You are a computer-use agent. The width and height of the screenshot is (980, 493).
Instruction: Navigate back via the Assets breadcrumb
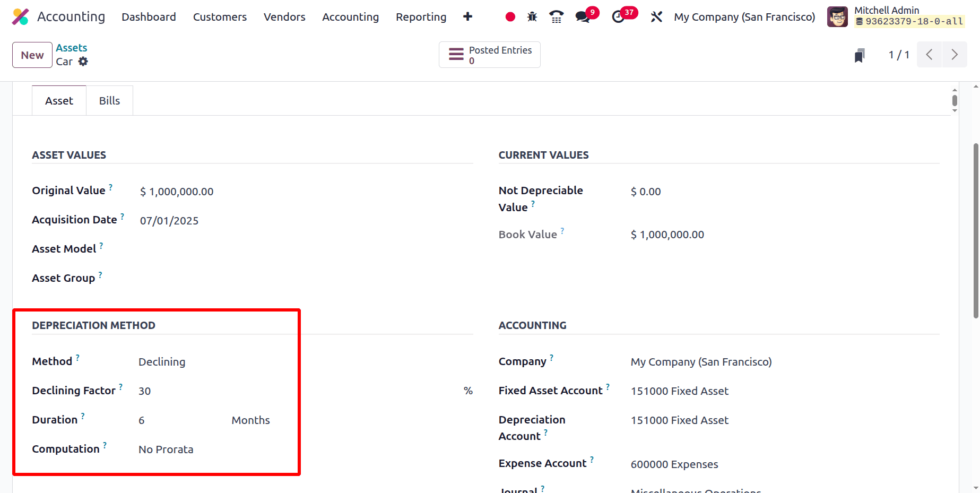[71, 47]
